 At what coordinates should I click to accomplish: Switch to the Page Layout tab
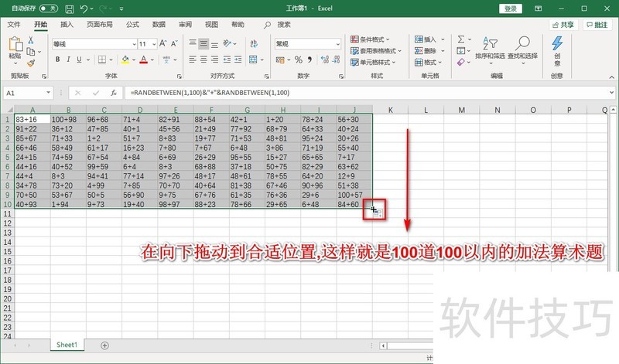(100, 25)
